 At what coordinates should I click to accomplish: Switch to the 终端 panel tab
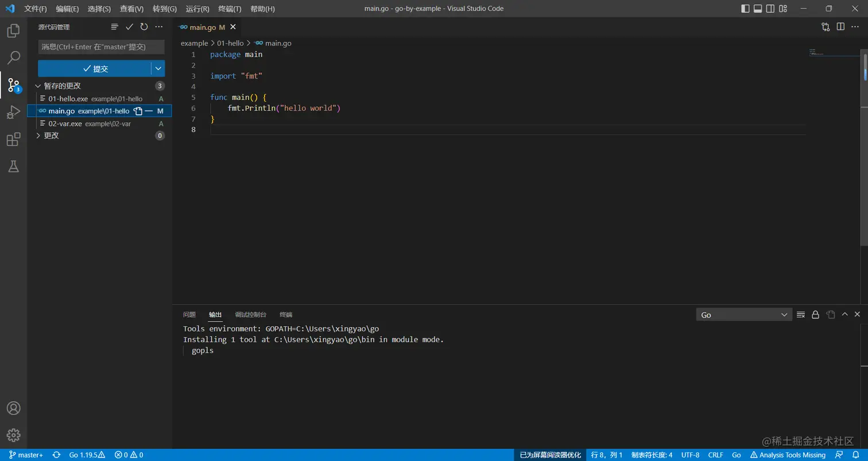tap(286, 315)
